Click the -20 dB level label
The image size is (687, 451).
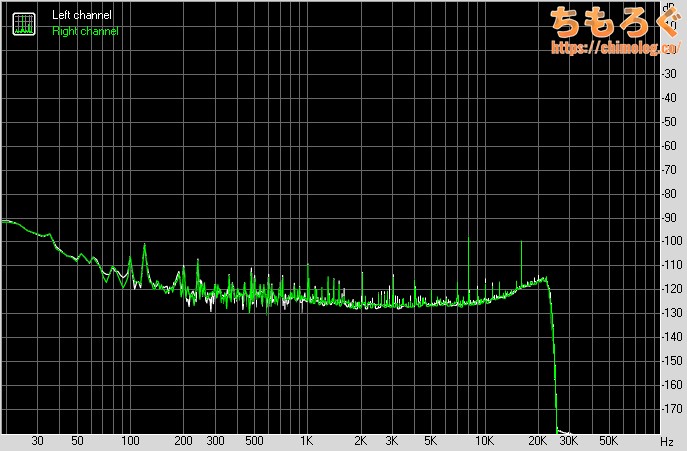click(x=670, y=49)
